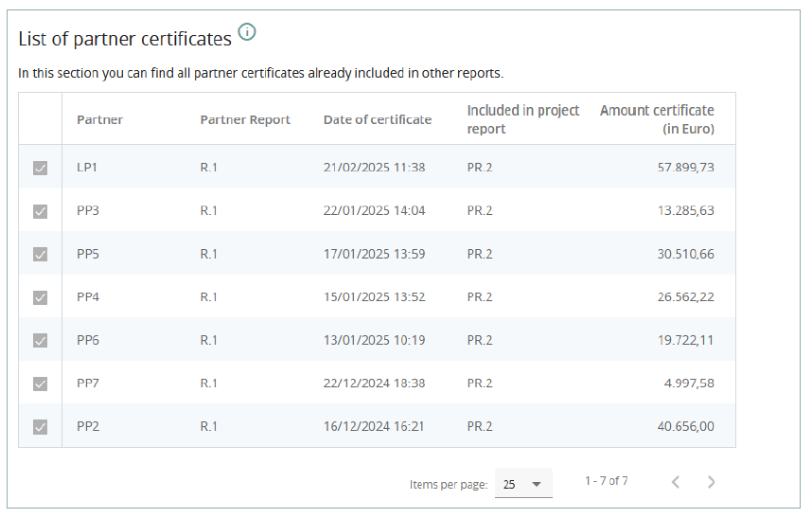Toggle the checkbox for partner PP3
The height and width of the screenshot is (518, 812).
pos(40,211)
